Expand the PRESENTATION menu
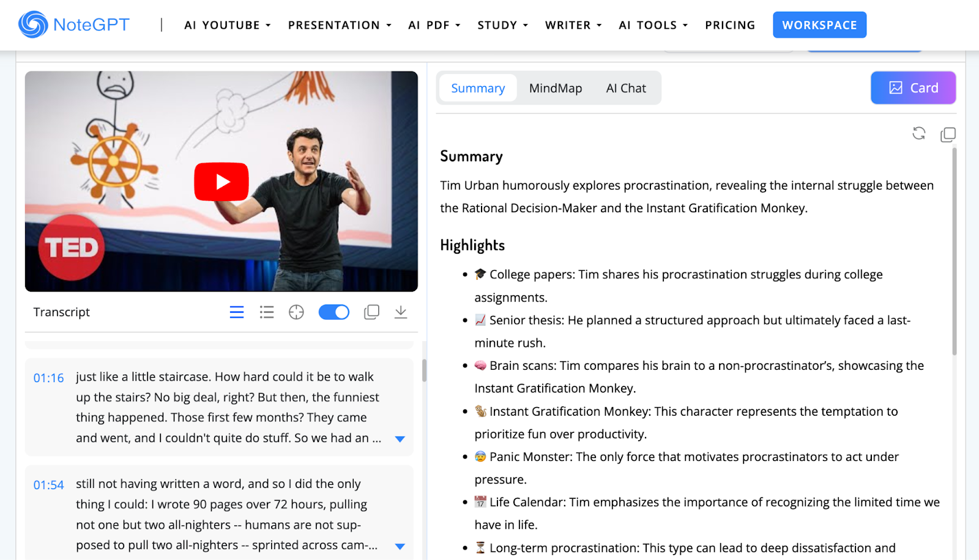This screenshot has height=560, width=979. [x=340, y=25]
